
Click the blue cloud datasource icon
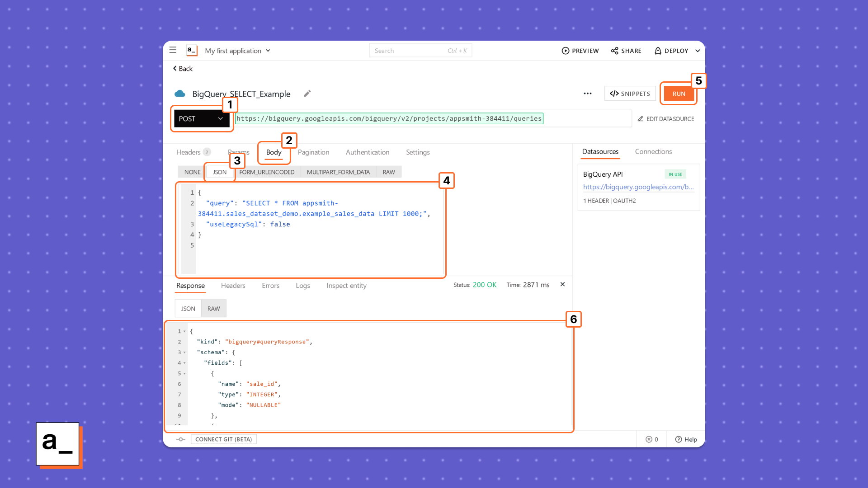[x=180, y=94]
